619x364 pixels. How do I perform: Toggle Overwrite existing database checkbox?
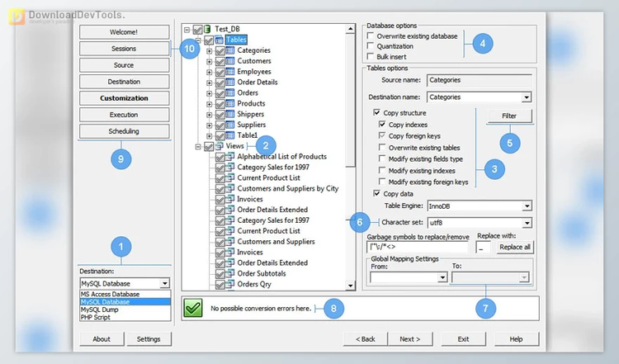[371, 36]
